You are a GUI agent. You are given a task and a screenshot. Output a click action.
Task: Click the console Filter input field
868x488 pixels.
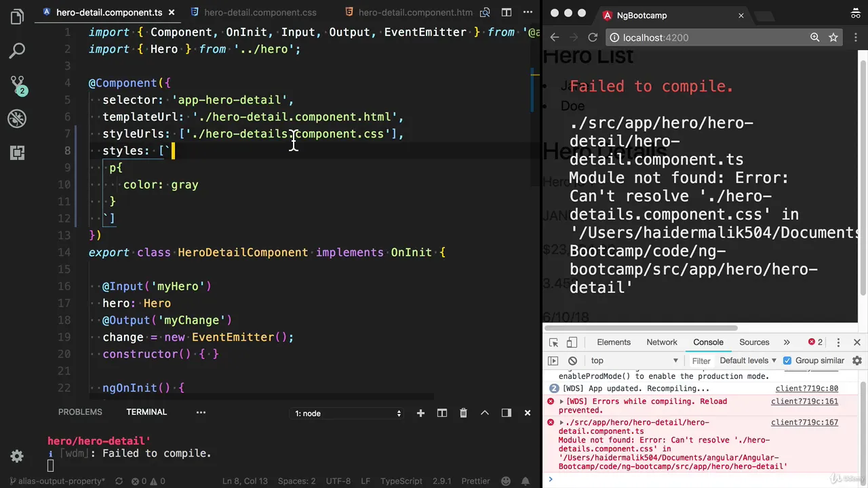coord(701,361)
